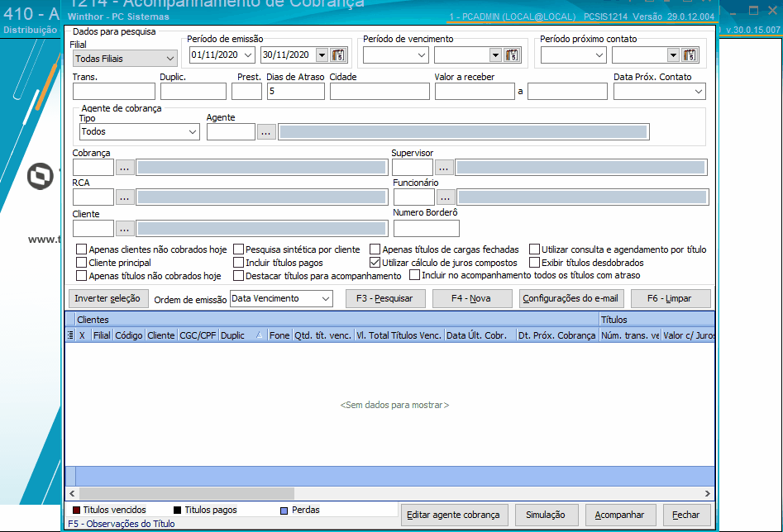Screen dimensions: 783x532
Task: Enable Incluir títulos pagos
Action: coord(238,262)
